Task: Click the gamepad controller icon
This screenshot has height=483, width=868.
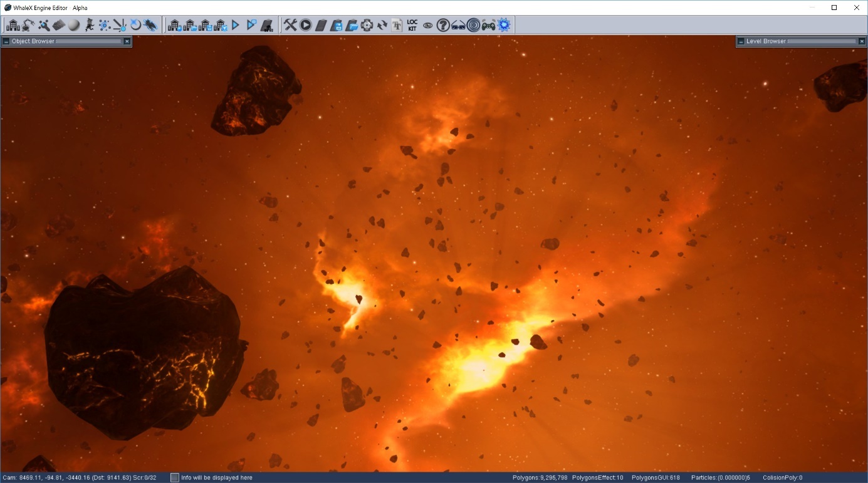Action: click(x=489, y=25)
